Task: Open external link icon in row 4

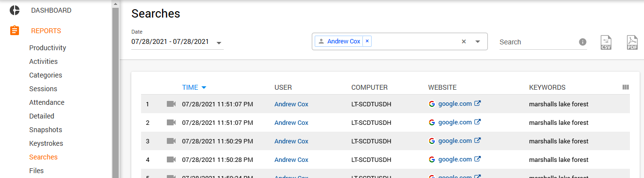Action: click(x=478, y=159)
